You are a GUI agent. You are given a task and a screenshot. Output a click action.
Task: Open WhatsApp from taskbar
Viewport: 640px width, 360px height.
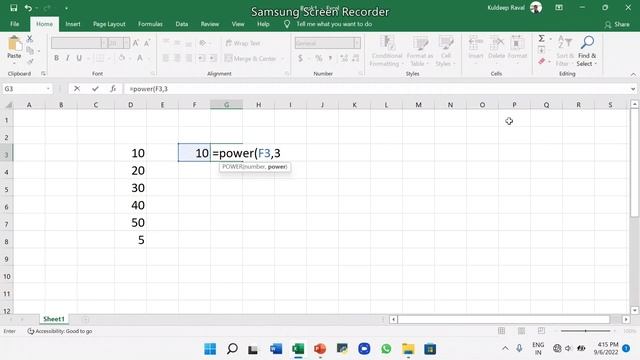386,349
